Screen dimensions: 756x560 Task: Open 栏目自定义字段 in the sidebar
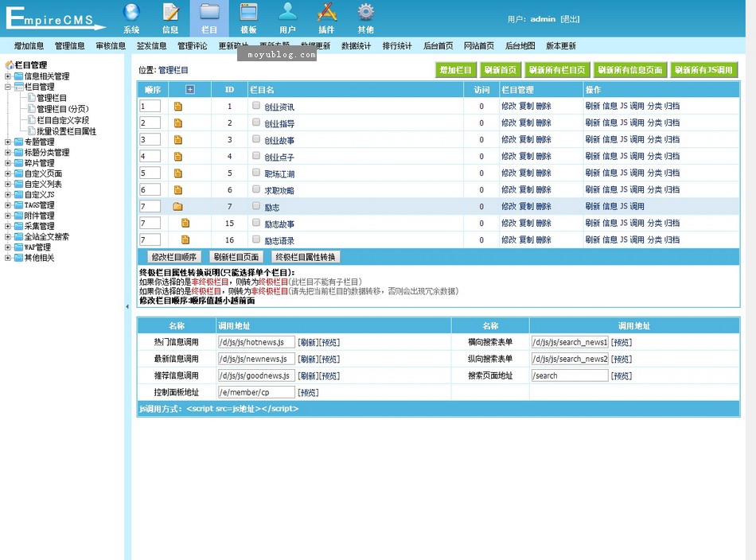(x=63, y=120)
